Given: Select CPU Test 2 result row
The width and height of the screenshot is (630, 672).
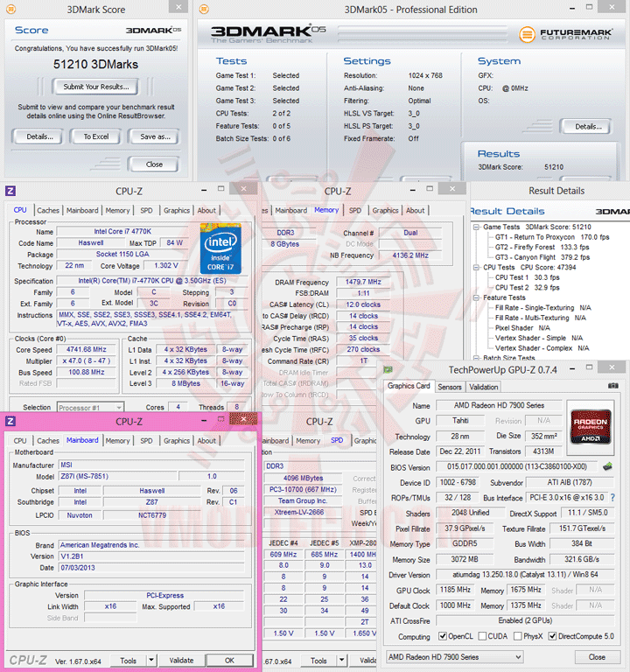Looking at the screenshot, I should coord(528,288).
